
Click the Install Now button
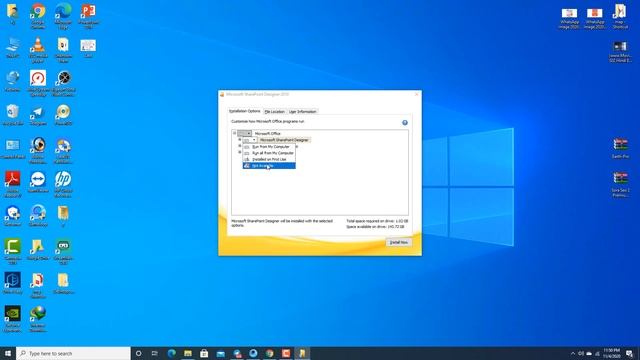398,242
